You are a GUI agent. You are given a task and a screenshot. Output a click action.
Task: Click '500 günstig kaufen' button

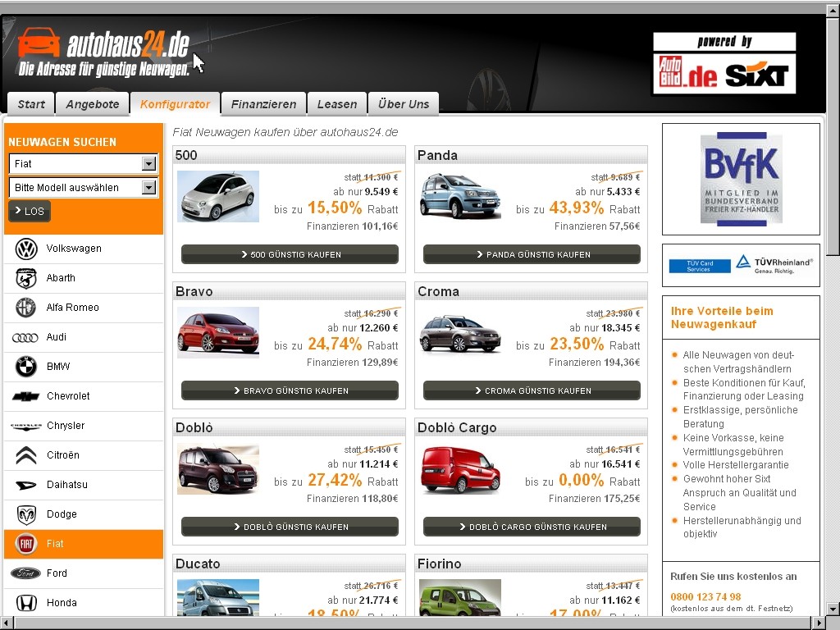(x=290, y=254)
